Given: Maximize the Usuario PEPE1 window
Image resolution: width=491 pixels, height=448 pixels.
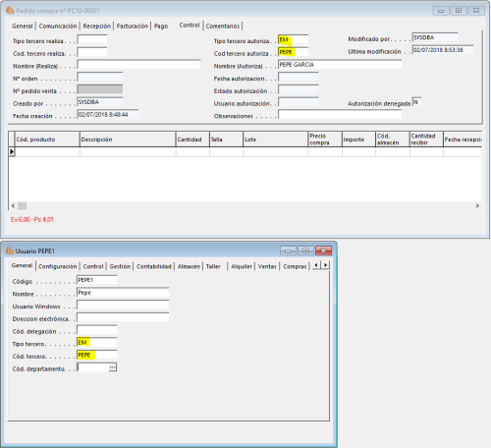Looking at the screenshot, I should tap(305, 251).
